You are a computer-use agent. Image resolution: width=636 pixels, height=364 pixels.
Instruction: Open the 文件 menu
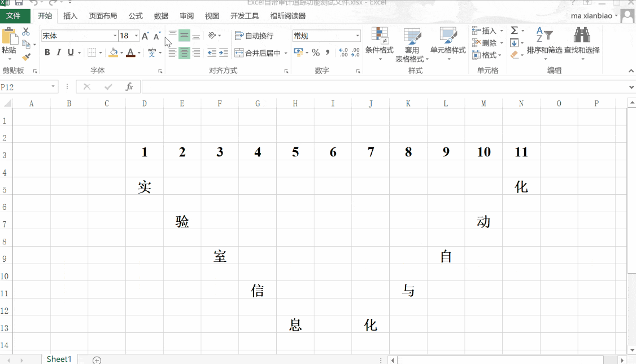(15, 16)
